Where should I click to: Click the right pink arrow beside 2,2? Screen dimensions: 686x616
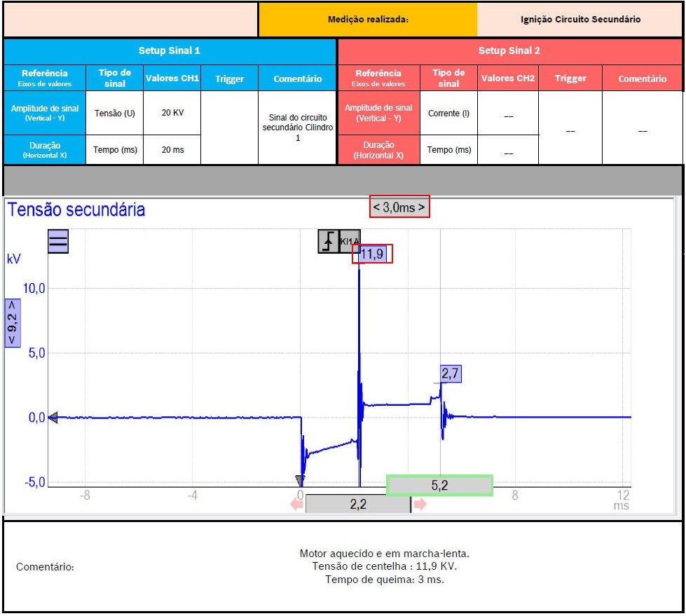(x=420, y=505)
